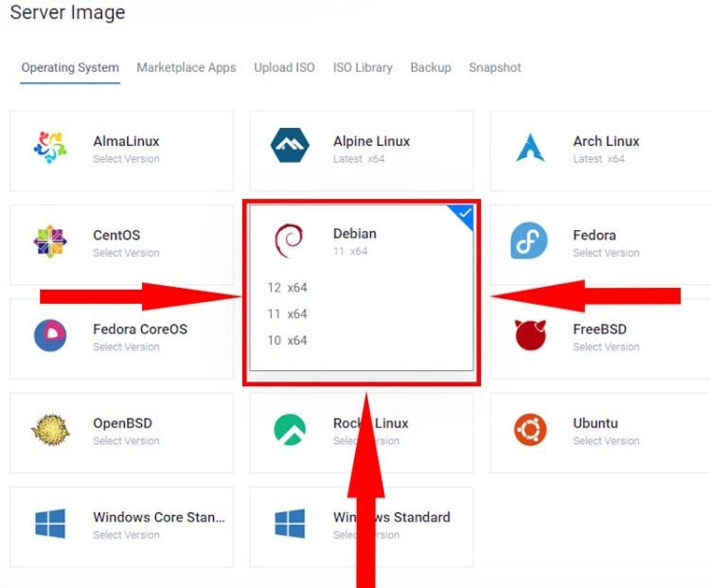Select the Operating System tab
The height and width of the screenshot is (588, 710).
(70, 67)
